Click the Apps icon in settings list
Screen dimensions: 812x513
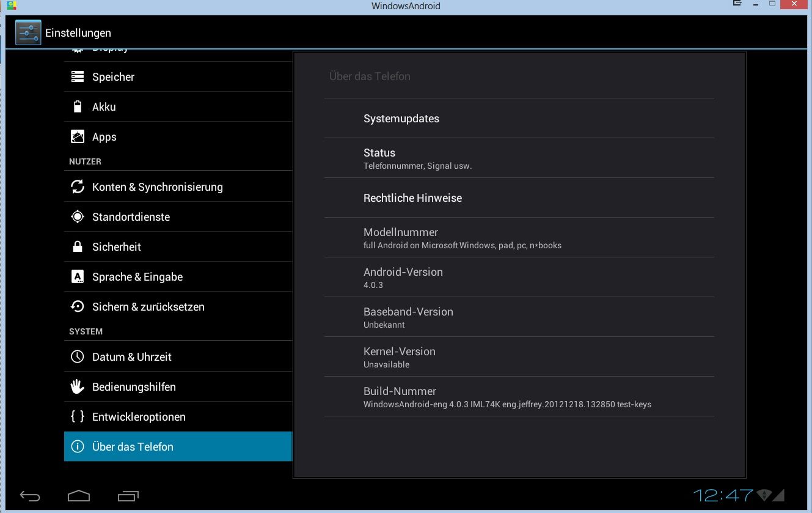tap(78, 137)
